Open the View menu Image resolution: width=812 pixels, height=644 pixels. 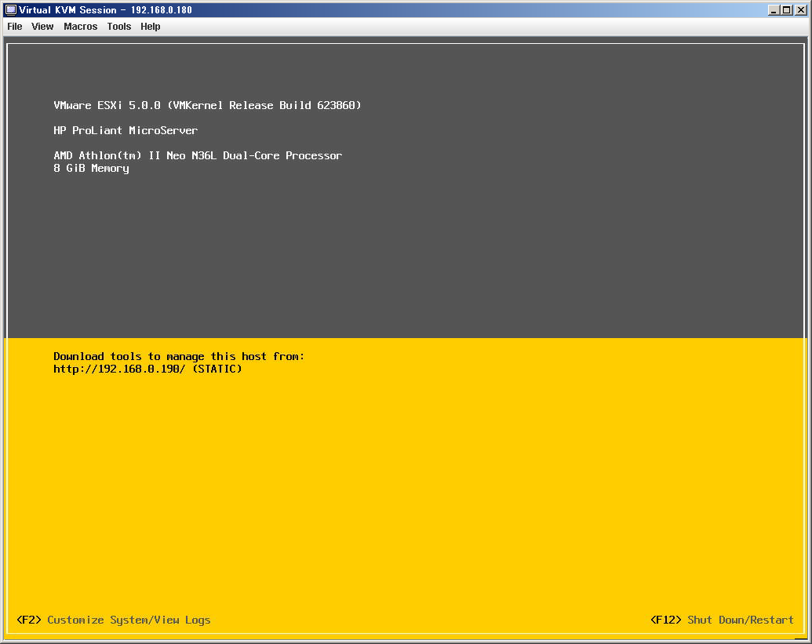point(42,27)
